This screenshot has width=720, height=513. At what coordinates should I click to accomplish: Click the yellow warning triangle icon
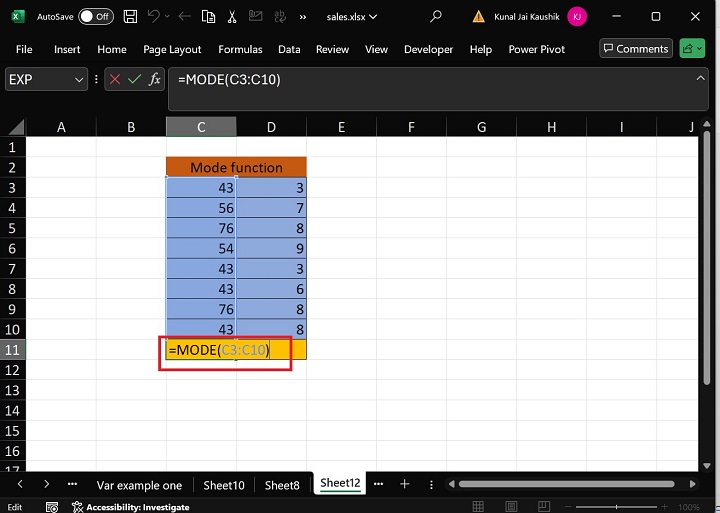coord(478,17)
